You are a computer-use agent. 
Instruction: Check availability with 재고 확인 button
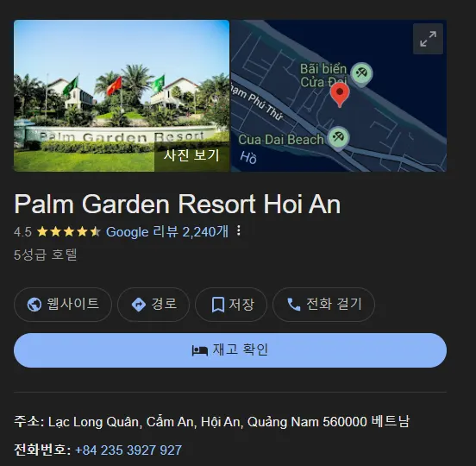(x=230, y=350)
